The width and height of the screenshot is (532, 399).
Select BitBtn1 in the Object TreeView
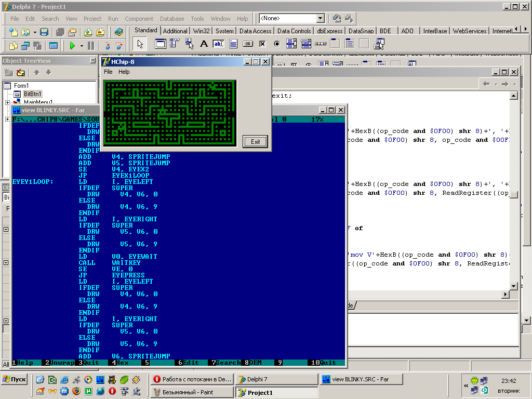(32, 94)
